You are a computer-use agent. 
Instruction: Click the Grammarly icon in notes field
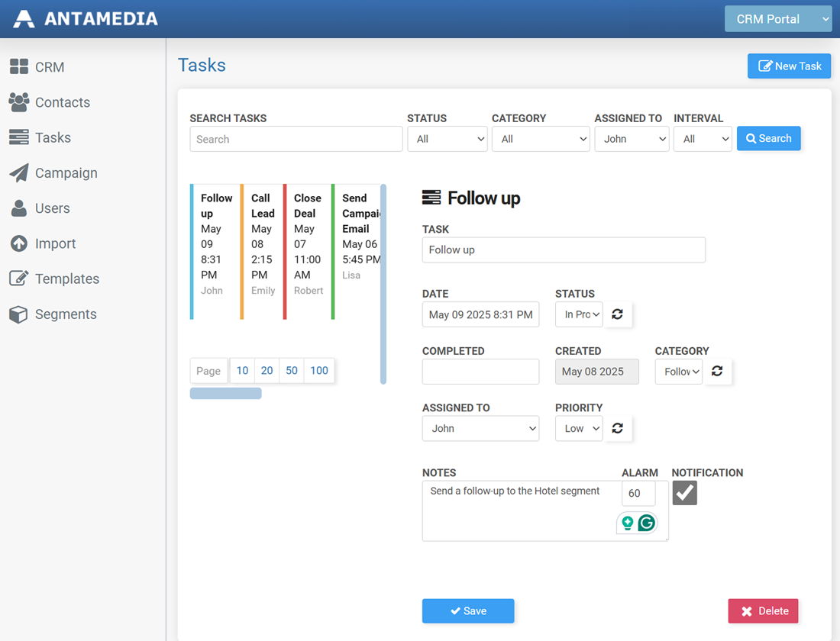point(647,523)
